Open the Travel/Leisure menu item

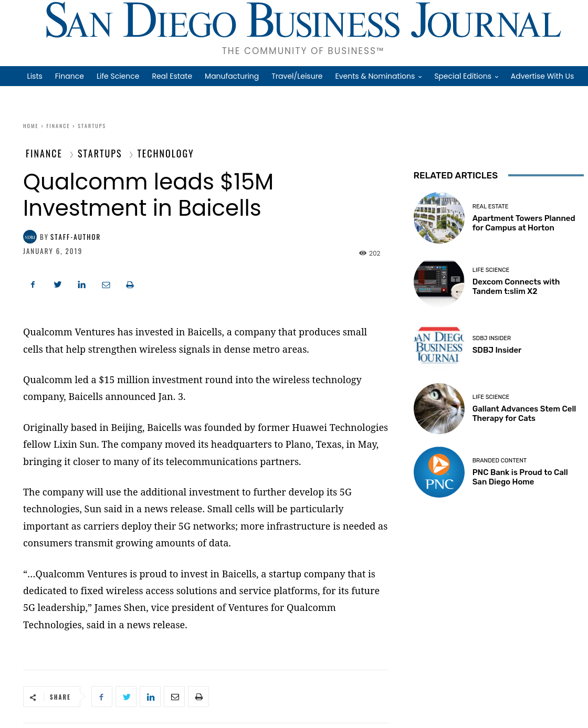[297, 76]
